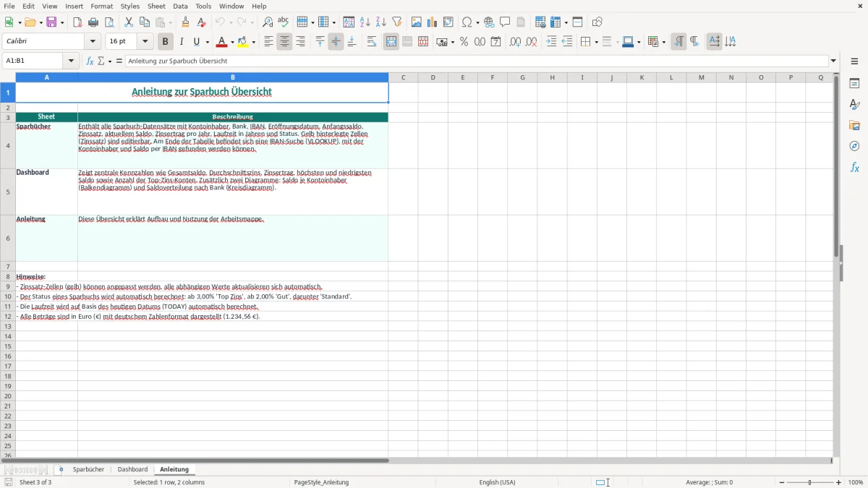Apply AutoFilter funnel icon

[396, 22]
